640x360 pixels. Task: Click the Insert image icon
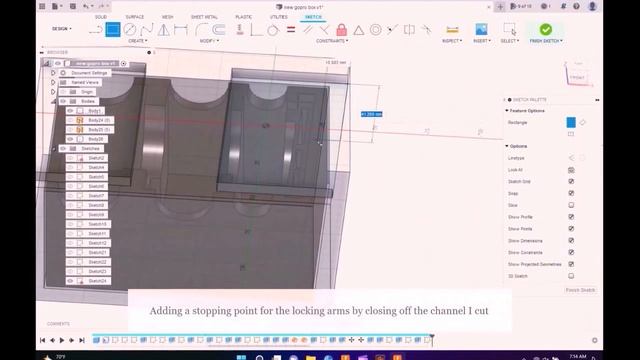coord(482,29)
